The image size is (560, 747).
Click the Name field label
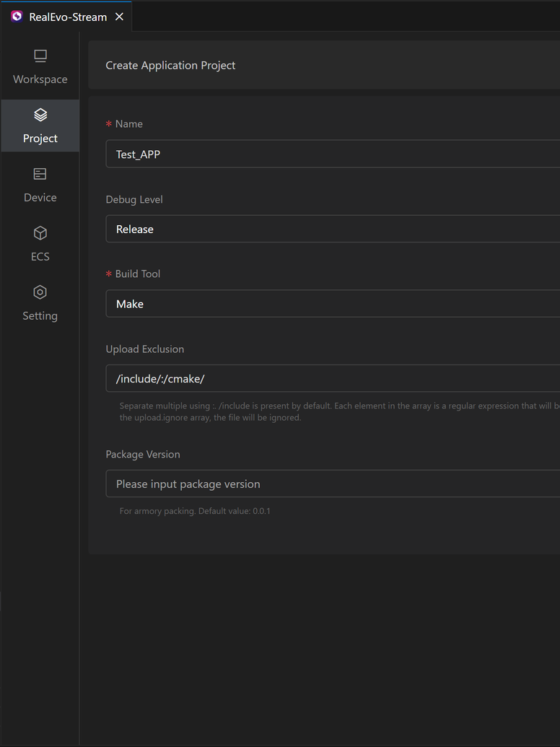[128, 124]
